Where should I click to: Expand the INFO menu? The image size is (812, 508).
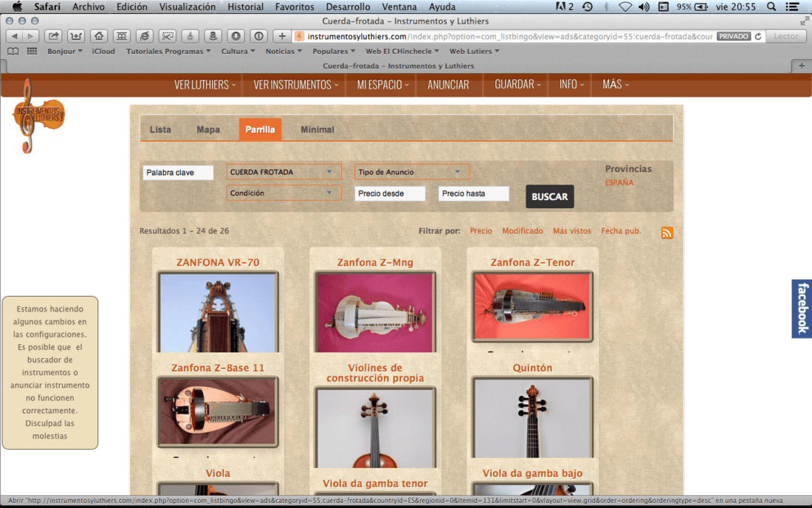pyautogui.click(x=571, y=84)
